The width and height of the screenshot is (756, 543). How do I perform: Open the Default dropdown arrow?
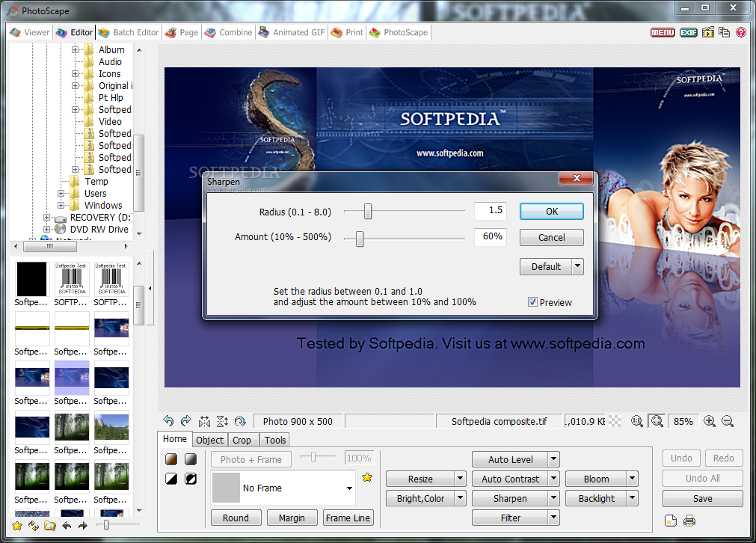coord(577,266)
